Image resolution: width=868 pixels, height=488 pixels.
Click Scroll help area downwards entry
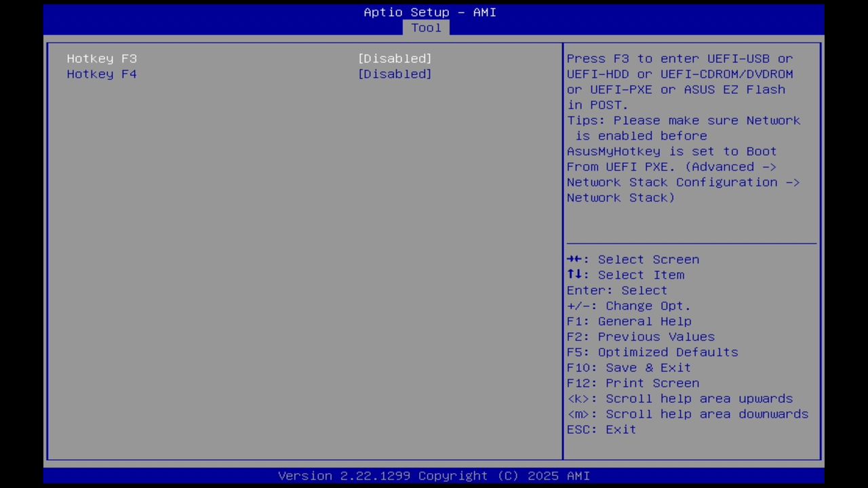coord(687,414)
